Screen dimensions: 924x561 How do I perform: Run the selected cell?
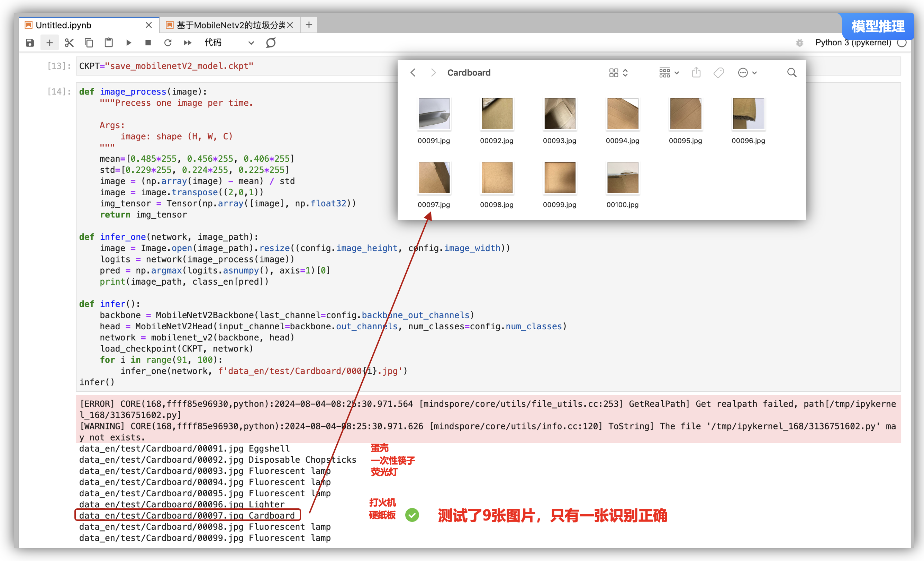[x=129, y=43]
